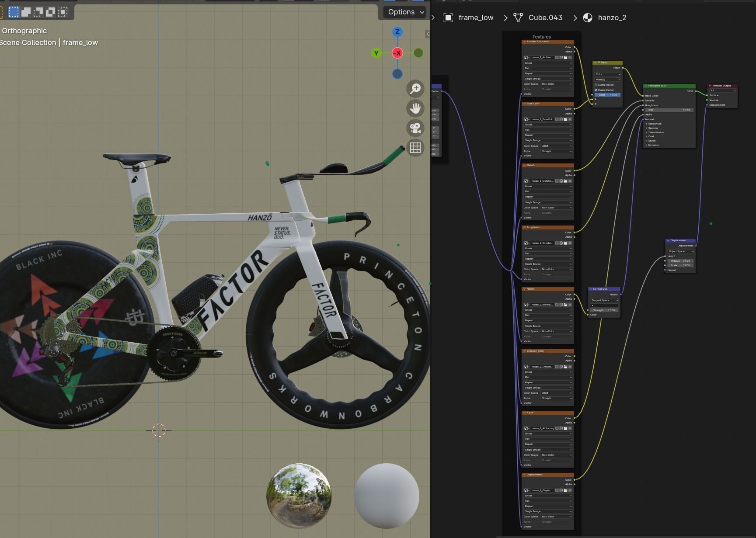Click the red -X axis gizmo ball
The height and width of the screenshot is (538, 756).
[397, 53]
